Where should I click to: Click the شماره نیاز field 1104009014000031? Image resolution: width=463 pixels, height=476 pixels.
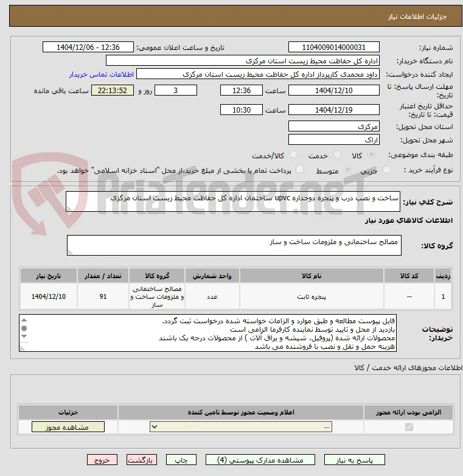coord(334,47)
